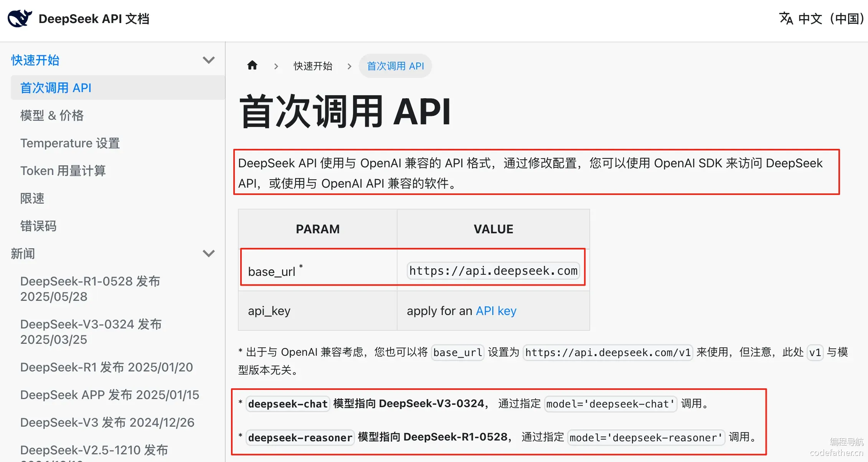Click DeepSeek API 文档 site title

tap(94, 18)
